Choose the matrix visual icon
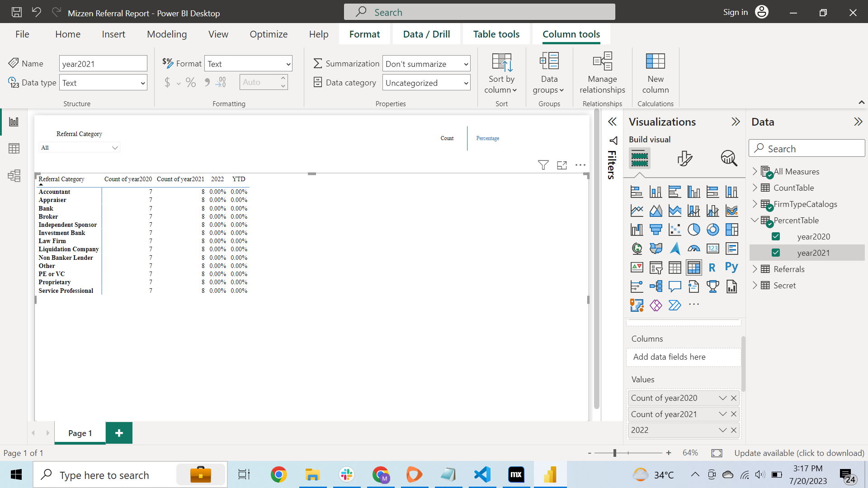This screenshot has width=868, height=488. [x=693, y=267]
